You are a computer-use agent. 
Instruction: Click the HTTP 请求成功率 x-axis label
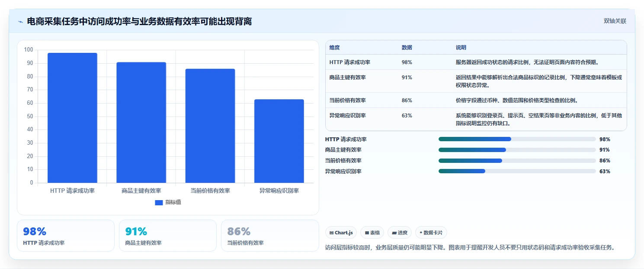(72, 191)
